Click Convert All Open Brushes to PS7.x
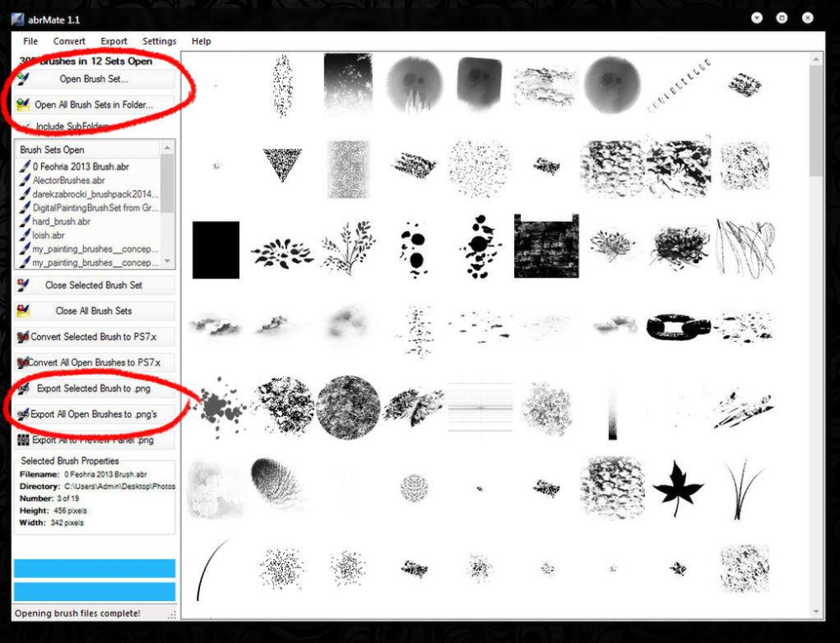 (x=94, y=363)
